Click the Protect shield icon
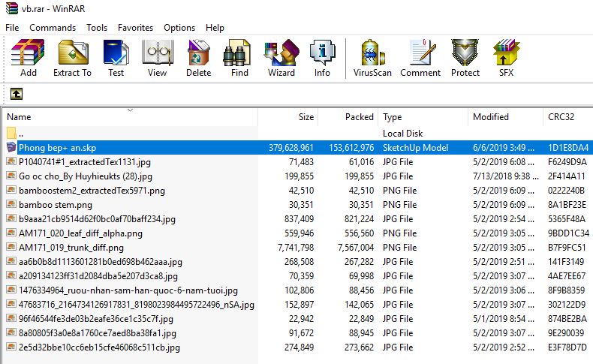The width and height of the screenshot is (593, 364). [x=465, y=53]
